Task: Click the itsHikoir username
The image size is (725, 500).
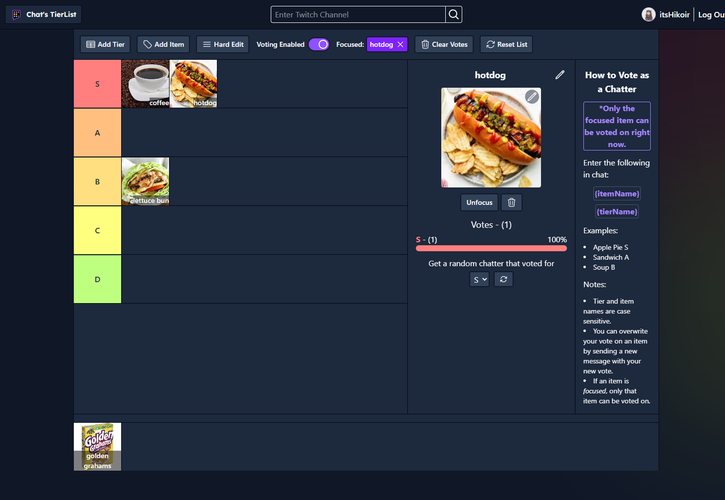Action: [x=675, y=15]
